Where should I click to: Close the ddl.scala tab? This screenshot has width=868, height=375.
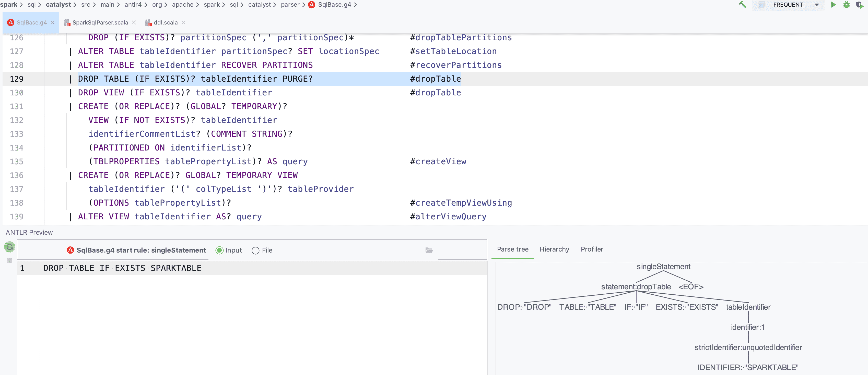pos(183,22)
